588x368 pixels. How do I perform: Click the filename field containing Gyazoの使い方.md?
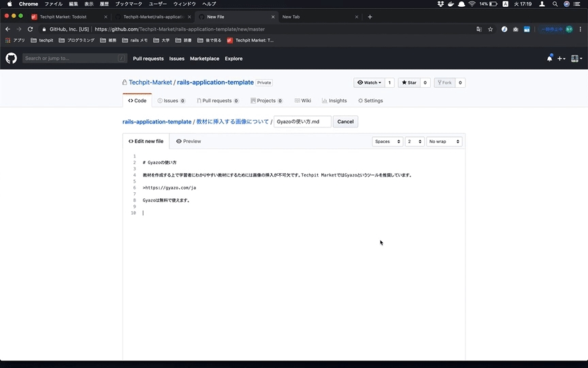coord(301,121)
